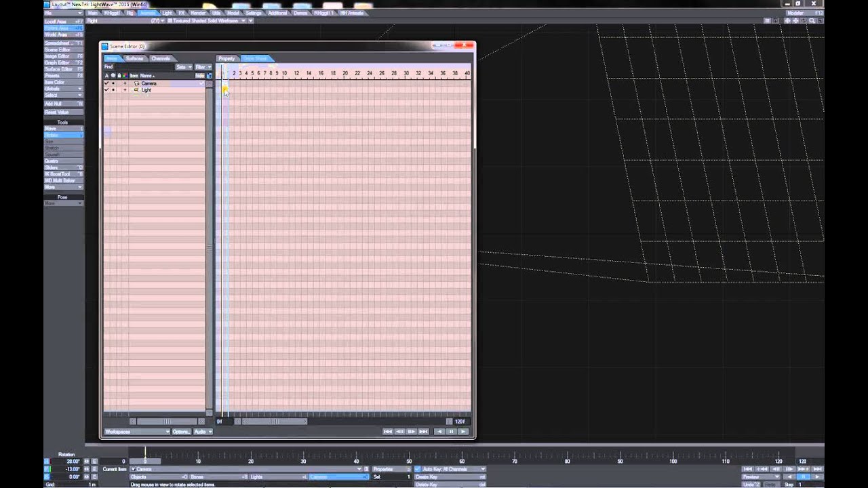The height and width of the screenshot is (488, 868).
Task: Select the Surfaces tab in Scene Editor
Action: (134, 58)
